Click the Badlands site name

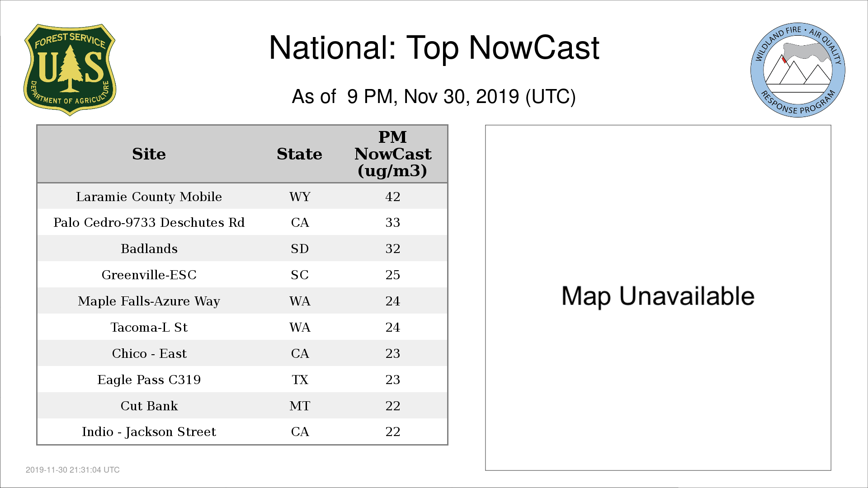(x=149, y=249)
